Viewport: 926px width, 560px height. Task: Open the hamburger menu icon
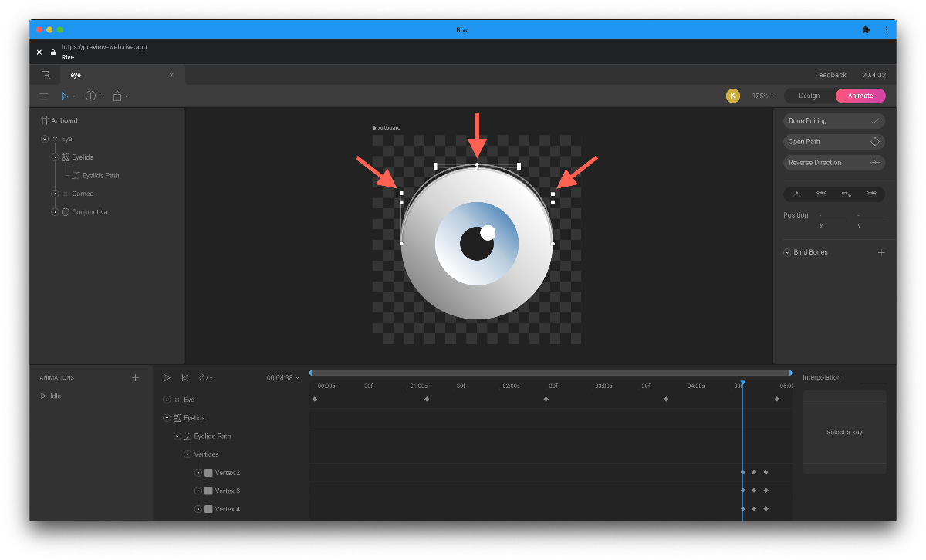tap(44, 96)
